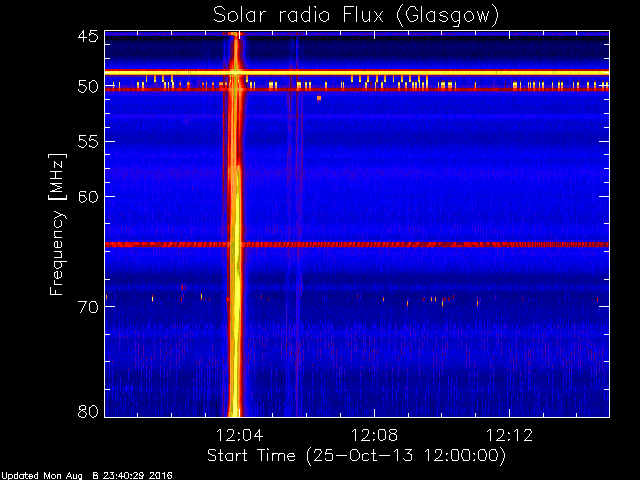Image resolution: width=640 pixels, height=480 pixels.
Task: Click the 12:12 time tick label
Action: 509,435
